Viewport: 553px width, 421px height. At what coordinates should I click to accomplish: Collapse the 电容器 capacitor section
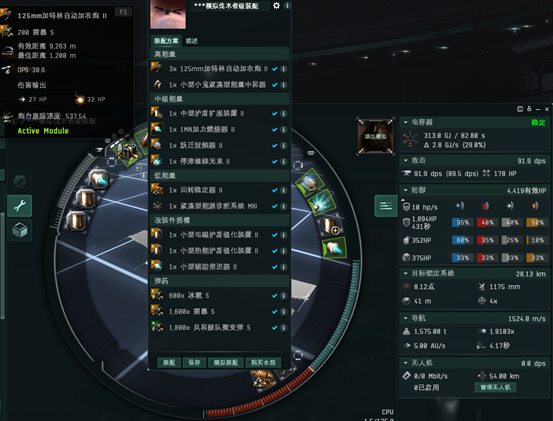[x=406, y=122]
